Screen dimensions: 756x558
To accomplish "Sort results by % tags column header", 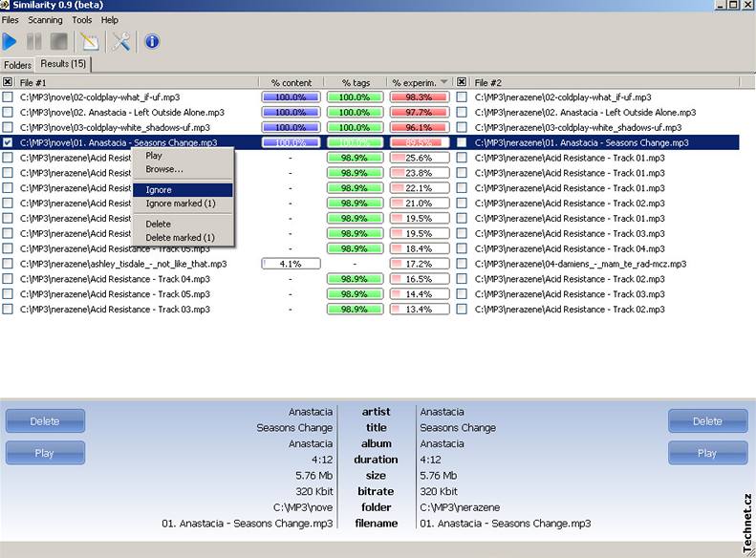I will click(355, 82).
